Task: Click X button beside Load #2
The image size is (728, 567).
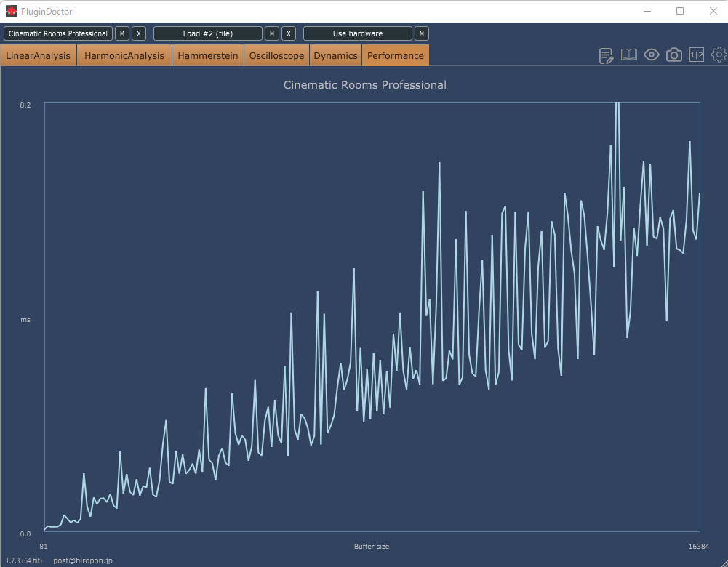Action: click(x=288, y=33)
